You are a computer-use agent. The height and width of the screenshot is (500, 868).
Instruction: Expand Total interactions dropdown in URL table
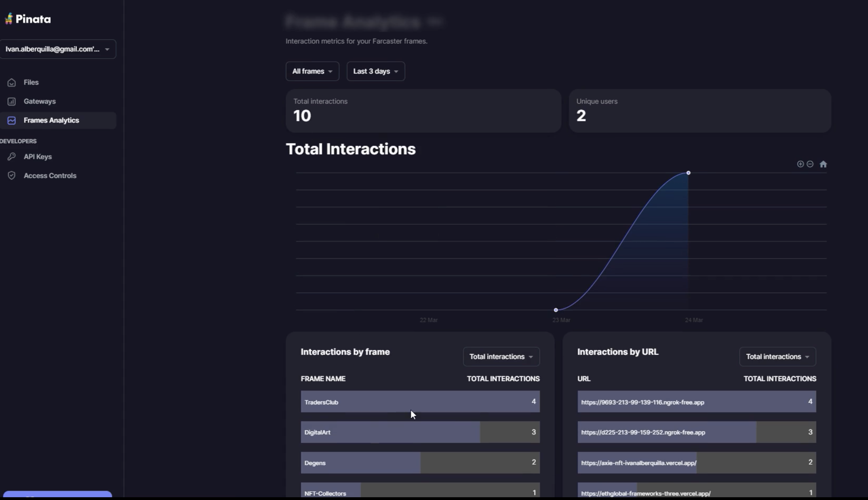(x=777, y=356)
